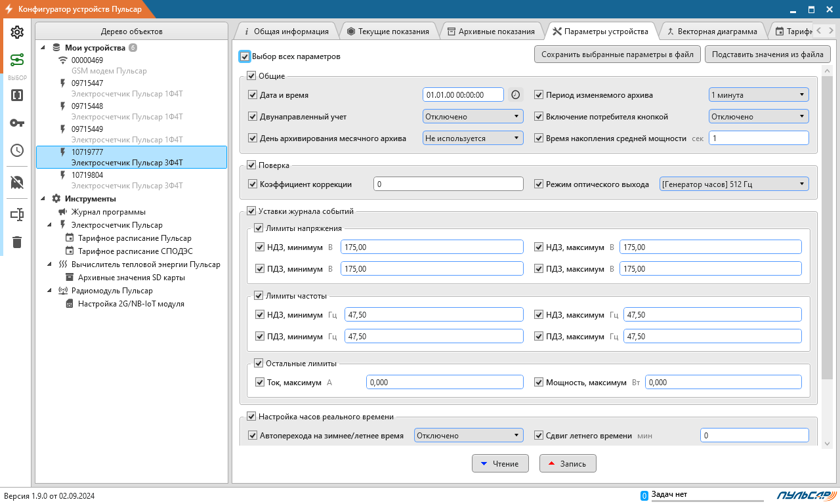Click the lightning icon of device 09715447
The height and width of the screenshot is (504, 840).
coord(63,83)
